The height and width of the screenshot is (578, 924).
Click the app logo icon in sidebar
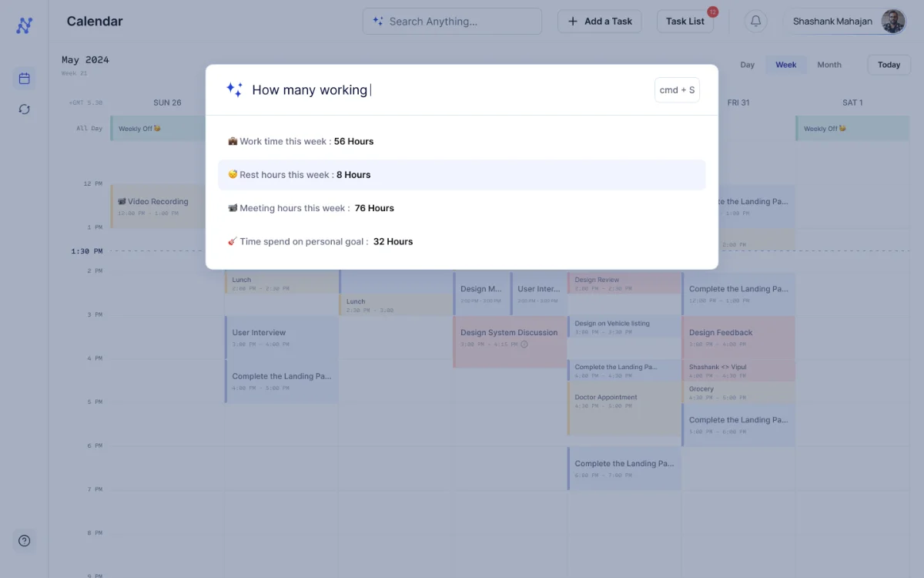coord(24,25)
